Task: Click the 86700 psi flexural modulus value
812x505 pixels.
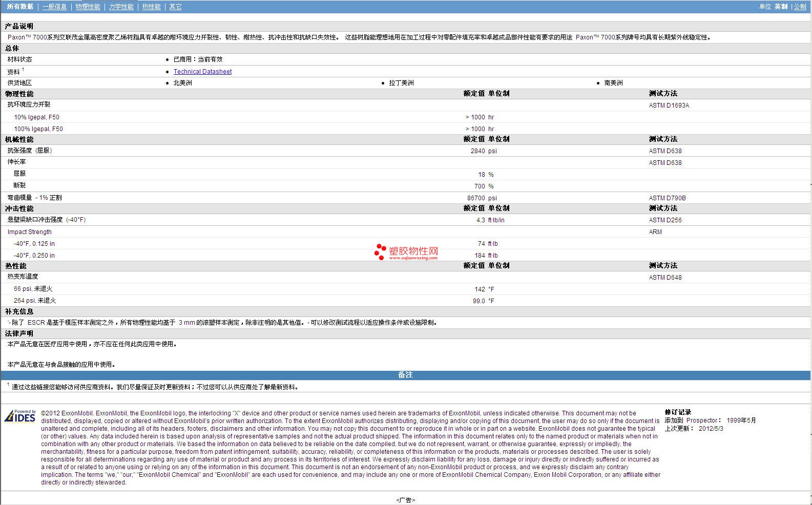Action: (x=482, y=198)
